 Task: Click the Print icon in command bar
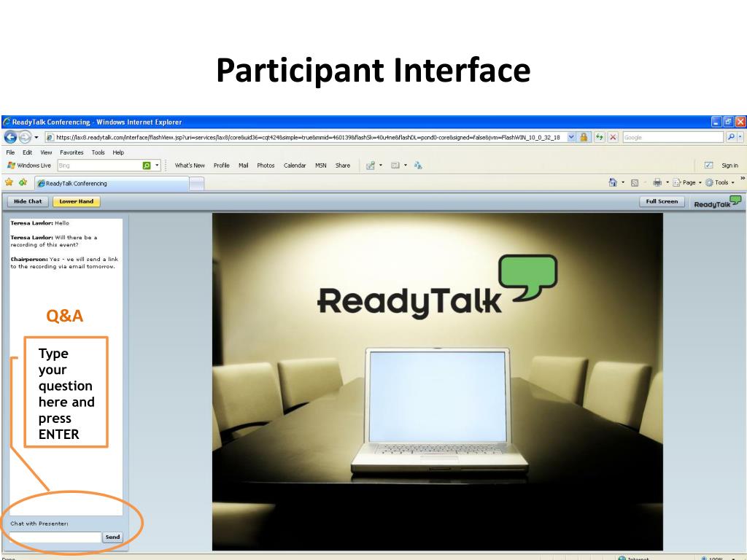657,182
